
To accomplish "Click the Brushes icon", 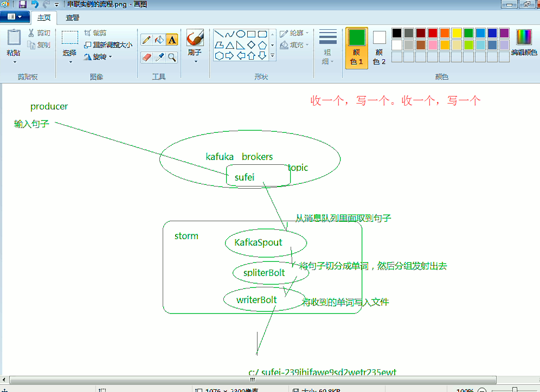I will point(195,38).
